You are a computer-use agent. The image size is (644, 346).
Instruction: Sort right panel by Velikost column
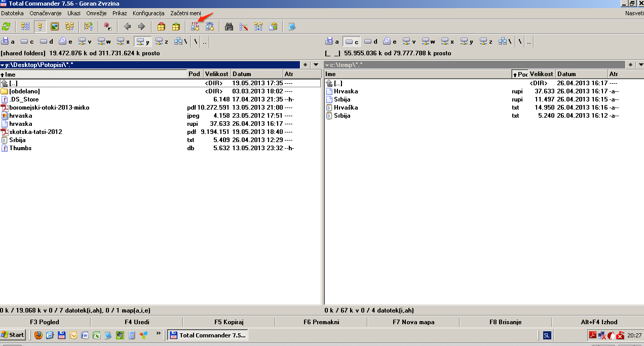(x=541, y=74)
